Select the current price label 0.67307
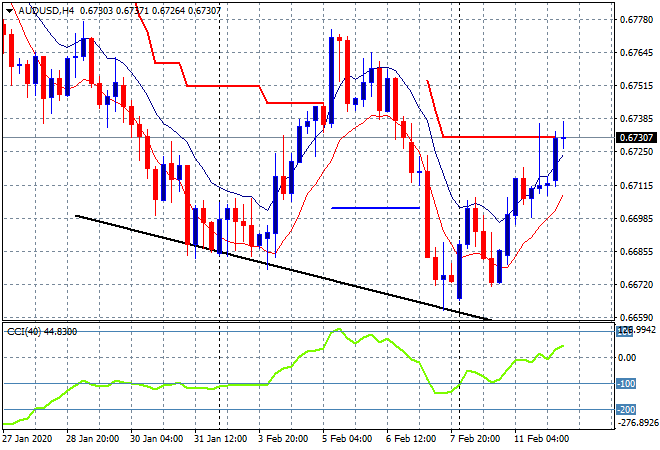The image size is (660, 450). 636,138
